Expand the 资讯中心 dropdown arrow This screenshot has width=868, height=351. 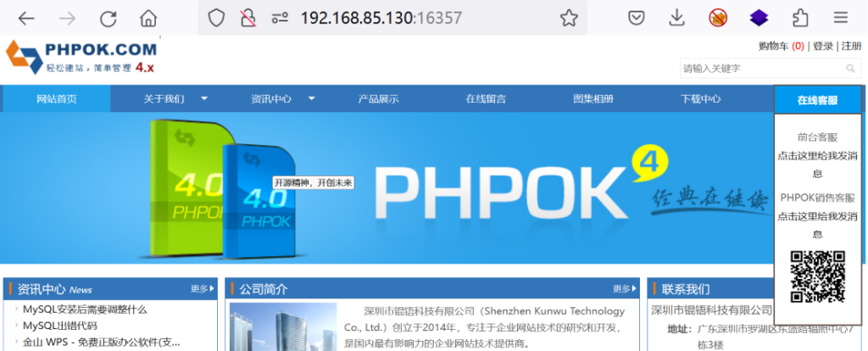[312, 98]
